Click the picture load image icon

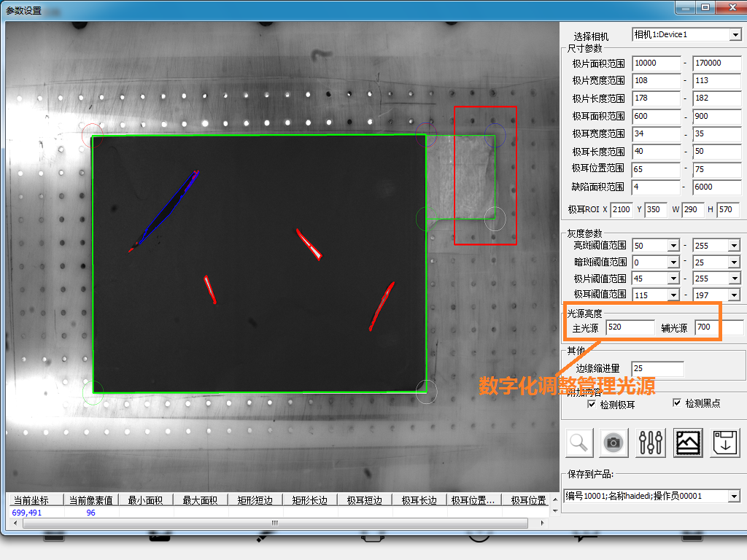pyautogui.click(x=688, y=443)
